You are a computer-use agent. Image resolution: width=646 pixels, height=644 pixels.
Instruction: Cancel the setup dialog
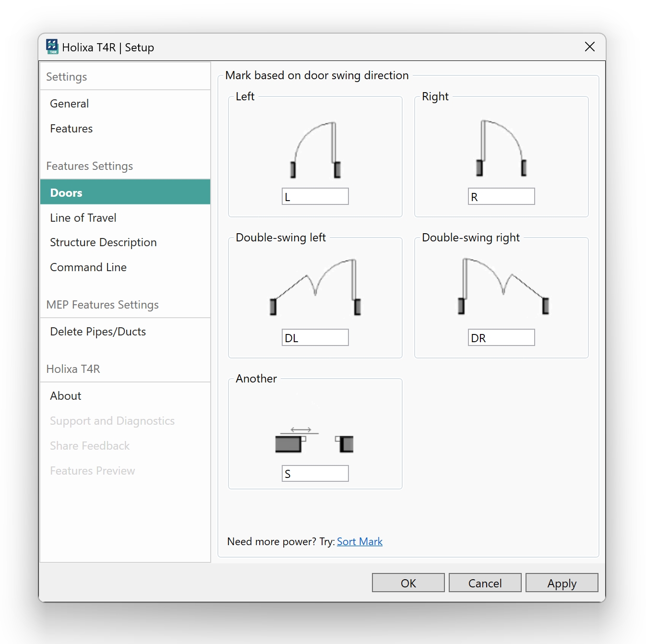[485, 583]
